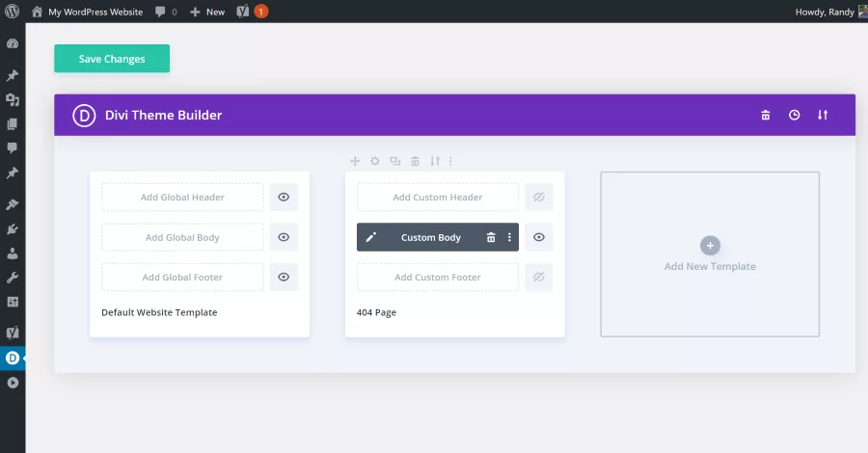The image size is (868, 453).
Task: Click Add New Template box
Action: tap(710, 253)
